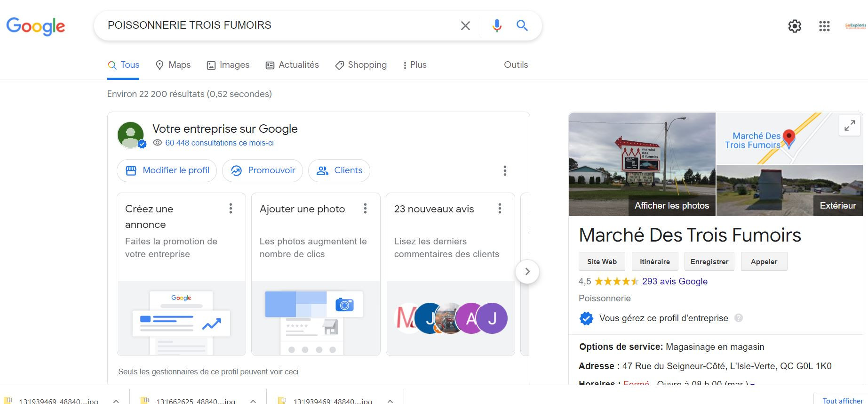Open the 293 avis Google link
Screen dimensions: 868x404
pos(675,282)
